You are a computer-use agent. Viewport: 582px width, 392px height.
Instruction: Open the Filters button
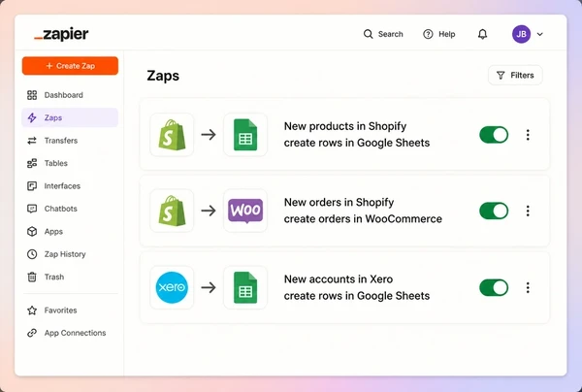(x=515, y=76)
